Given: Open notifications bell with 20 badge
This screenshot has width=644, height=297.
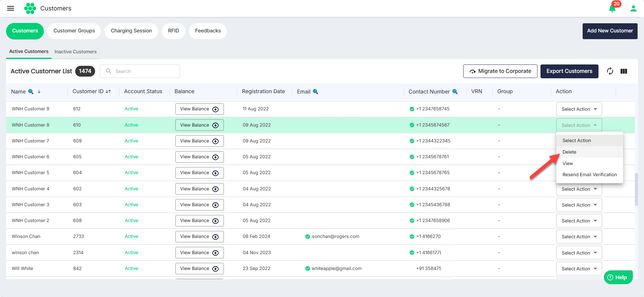Looking at the screenshot, I should [613, 8].
